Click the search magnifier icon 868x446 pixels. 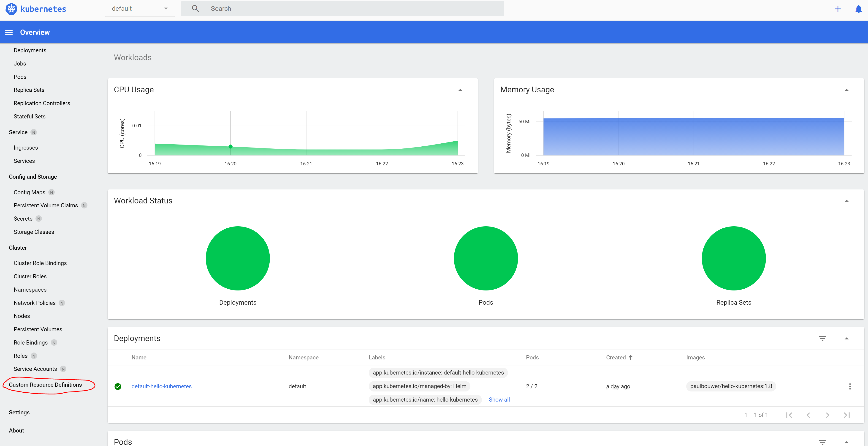pos(195,8)
